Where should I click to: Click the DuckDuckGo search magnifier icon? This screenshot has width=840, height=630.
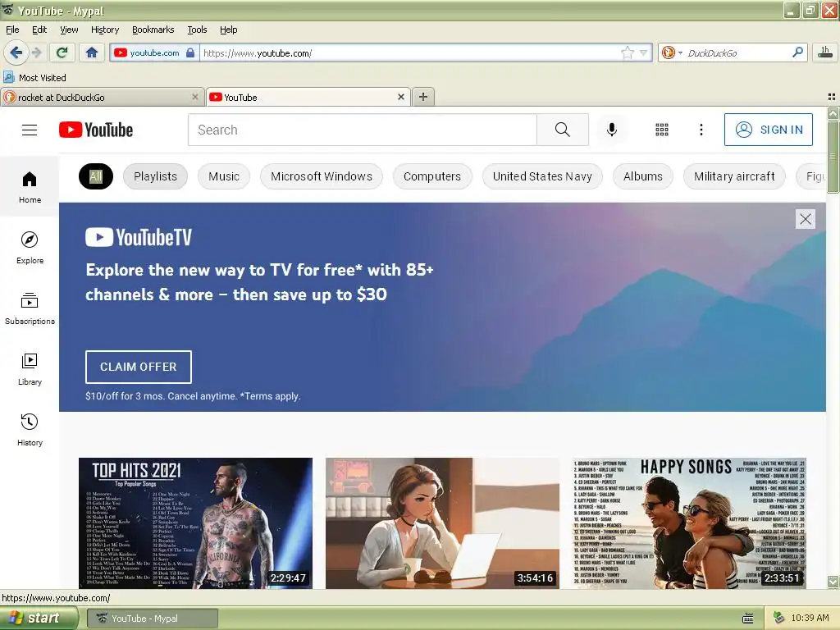(797, 52)
